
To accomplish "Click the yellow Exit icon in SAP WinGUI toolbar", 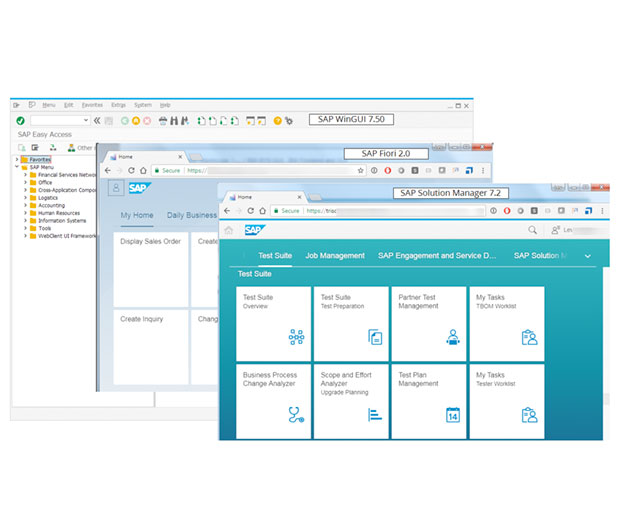I will [x=136, y=121].
